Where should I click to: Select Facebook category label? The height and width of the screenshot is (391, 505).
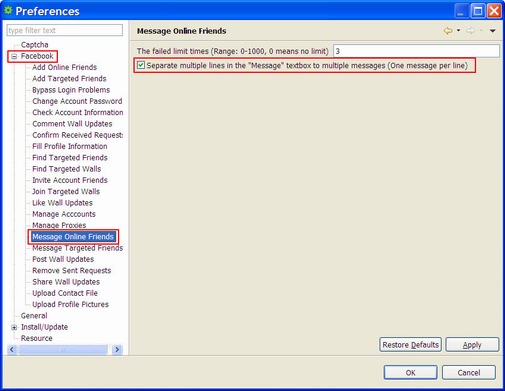click(37, 56)
